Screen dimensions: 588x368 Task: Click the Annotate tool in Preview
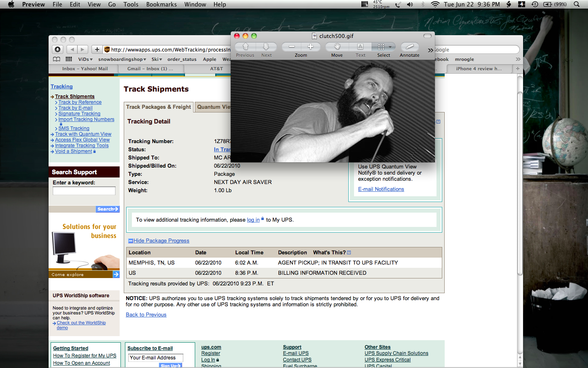point(410,47)
